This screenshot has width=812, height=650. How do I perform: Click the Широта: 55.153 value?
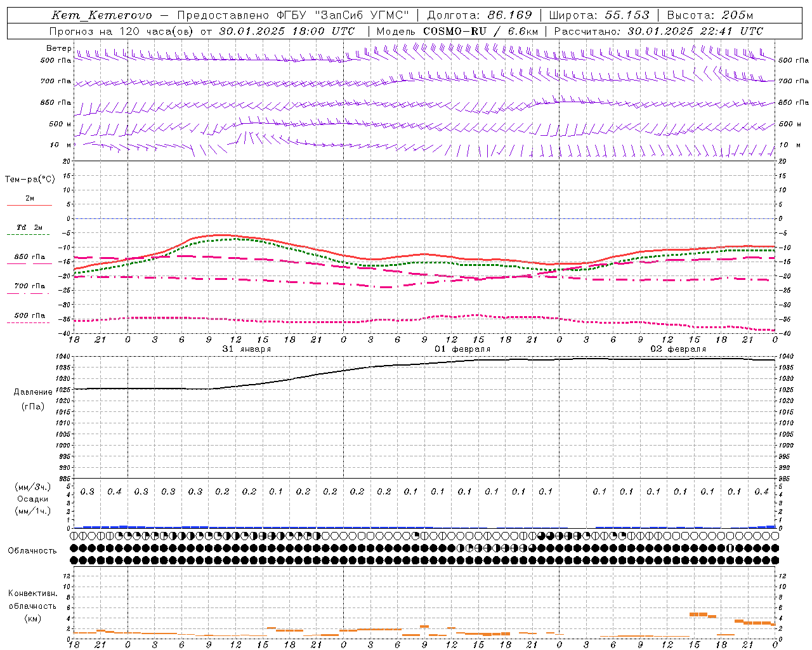[599, 15]
